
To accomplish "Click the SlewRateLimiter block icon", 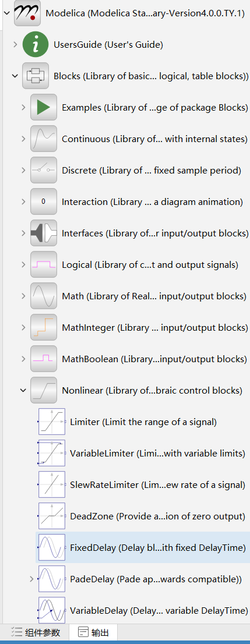I will (x=52, y=484).
